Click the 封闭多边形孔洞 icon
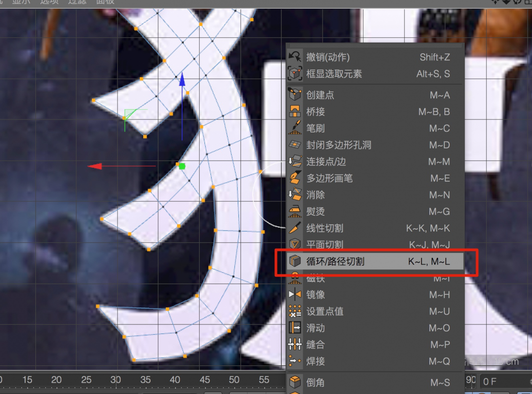Screen dimensions: 532x394 coord(295,145)
